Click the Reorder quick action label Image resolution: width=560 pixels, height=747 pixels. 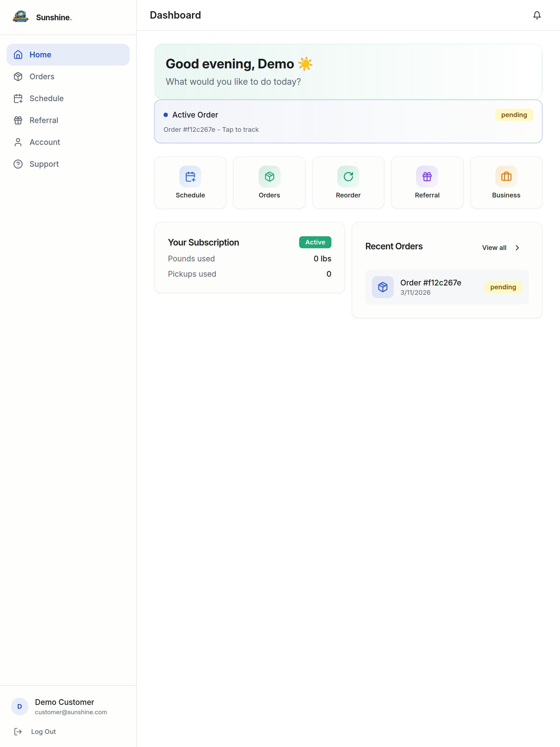coord(348,195)
